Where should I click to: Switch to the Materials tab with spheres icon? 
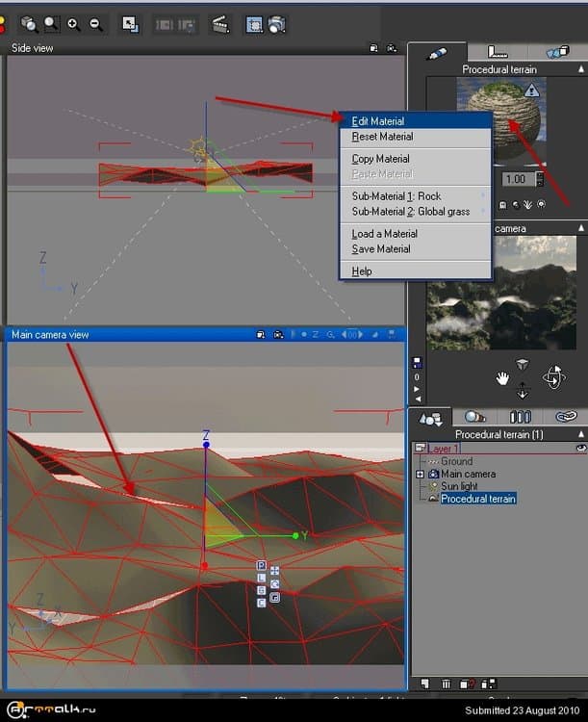[x=475, y=417]
